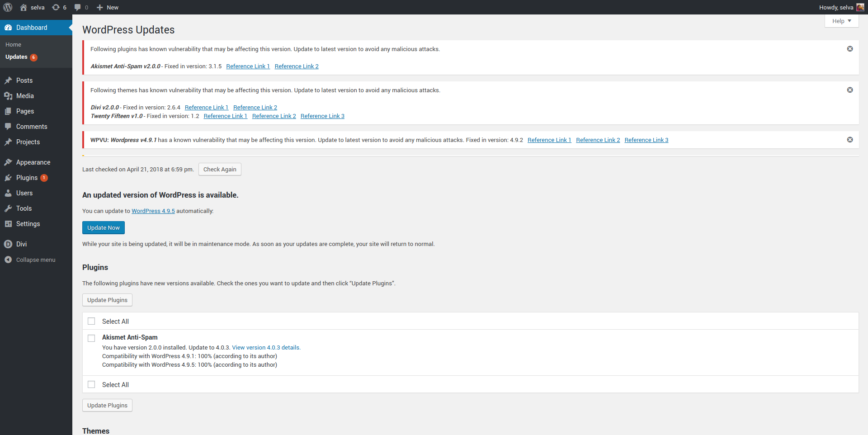Check the top Select All checkbox
Viewport: 868px width, 435px height.
click(91, 321)
